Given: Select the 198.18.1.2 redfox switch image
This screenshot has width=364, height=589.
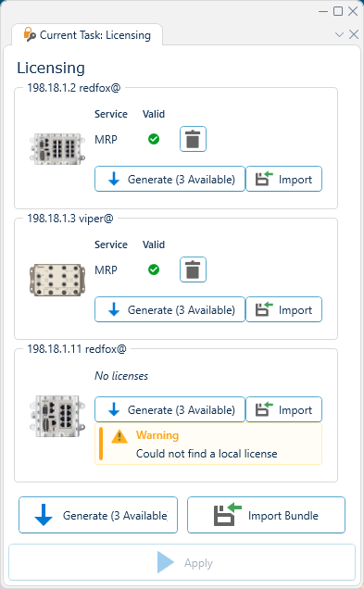Looking at the screenshot, I should [57, 148].
